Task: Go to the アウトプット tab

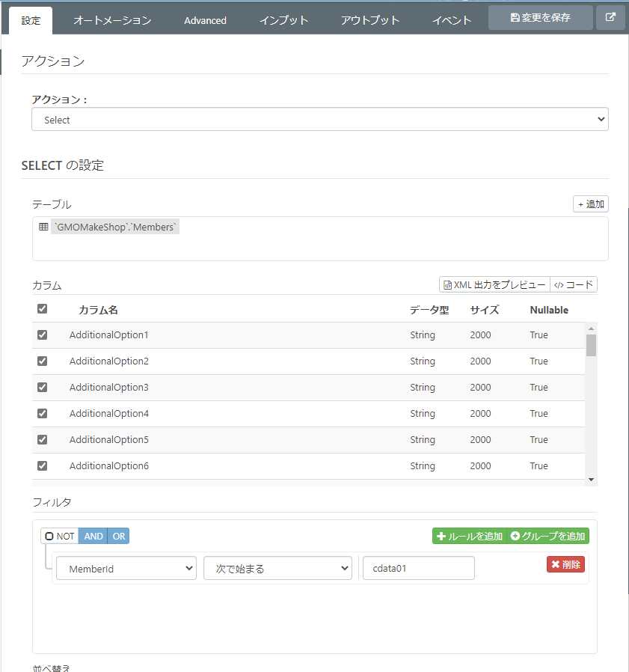Action: point(370,20)
